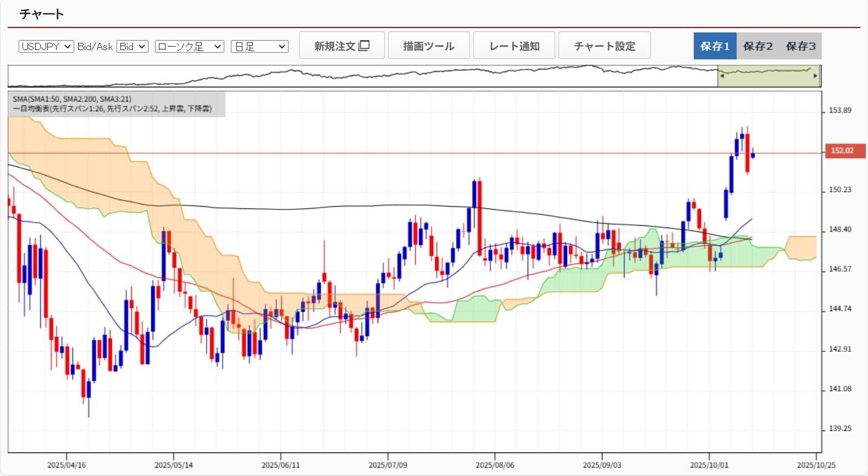Screen dimensions: 868x476
Task: Click the 2025/07/09 date axis label
Action: [x=388, y=465]
